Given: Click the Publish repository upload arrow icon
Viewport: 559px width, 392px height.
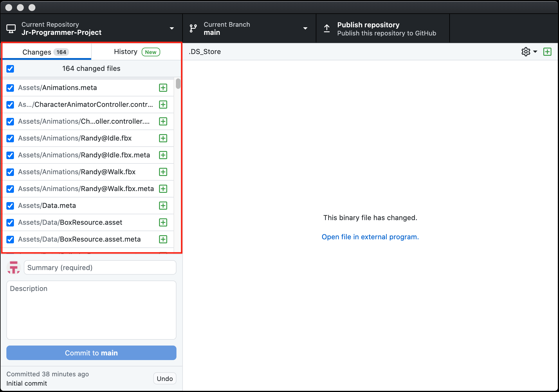Looking at the screenshot, I should (x=327, y=28).
